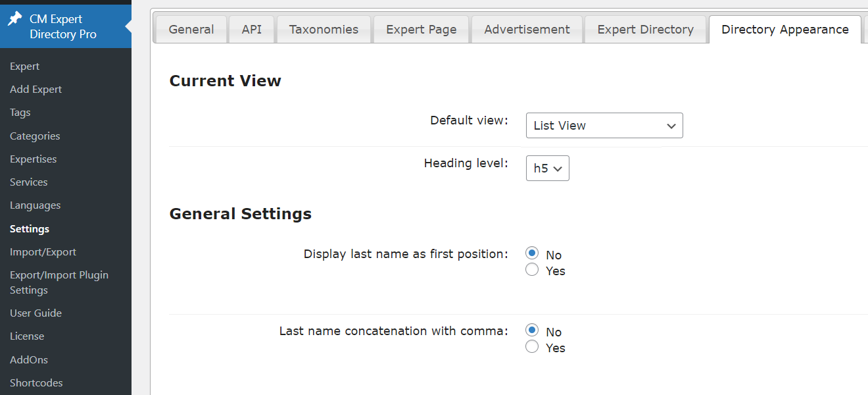Go to Shortcodes in the sidebar
This screenshot has width=868, height=395.
point(36,383)
